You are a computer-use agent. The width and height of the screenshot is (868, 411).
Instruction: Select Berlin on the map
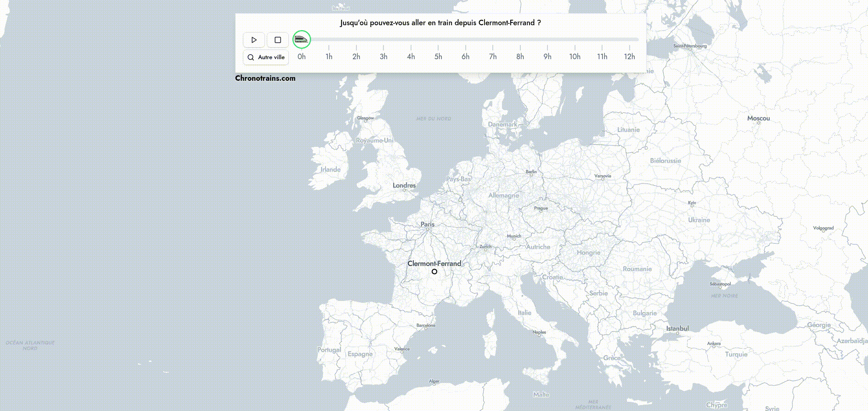pyautogui.click(x=531, y=172)
